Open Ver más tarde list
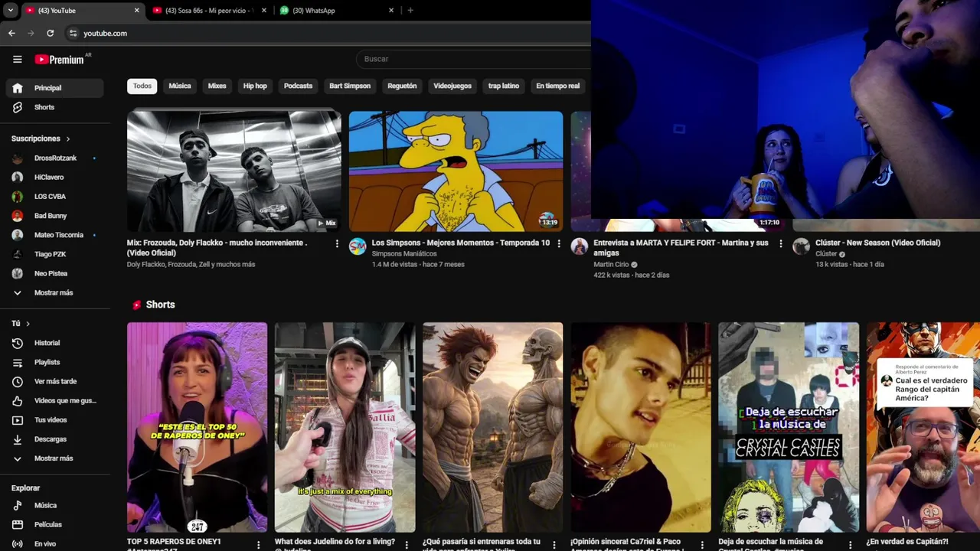 54,381
